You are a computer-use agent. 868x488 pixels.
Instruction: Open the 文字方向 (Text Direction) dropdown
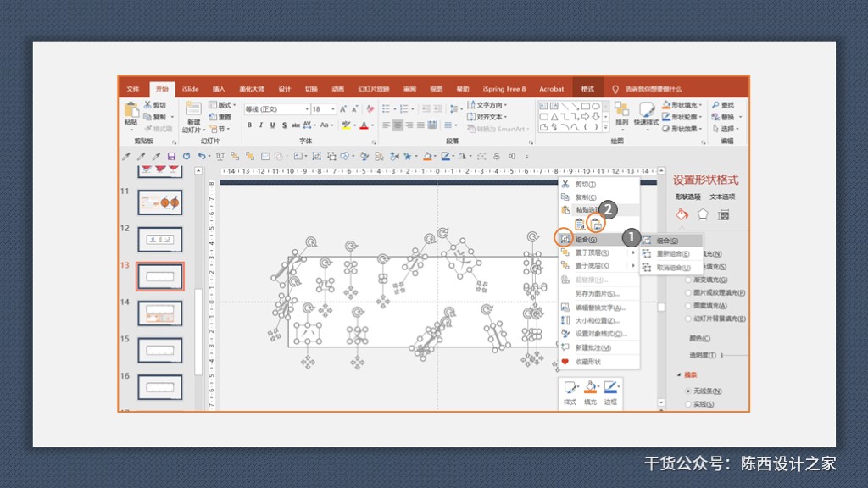click(487, 105)
